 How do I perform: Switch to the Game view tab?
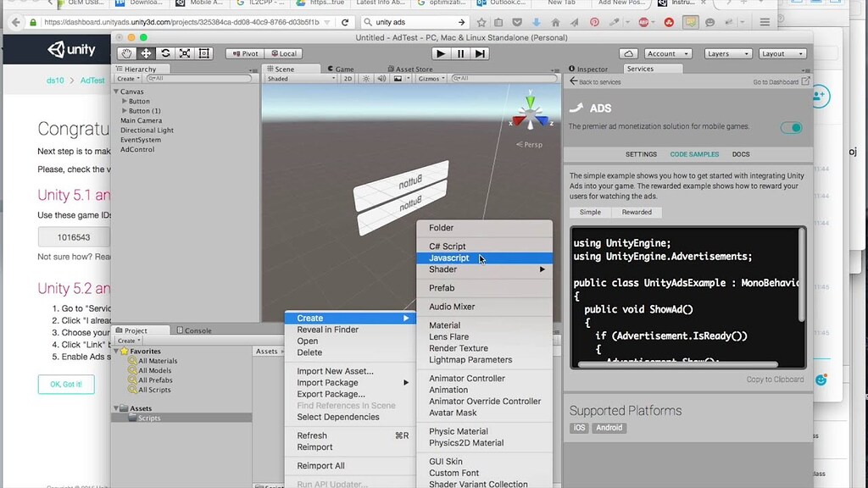pyautogui.click(x=342, y=68)
